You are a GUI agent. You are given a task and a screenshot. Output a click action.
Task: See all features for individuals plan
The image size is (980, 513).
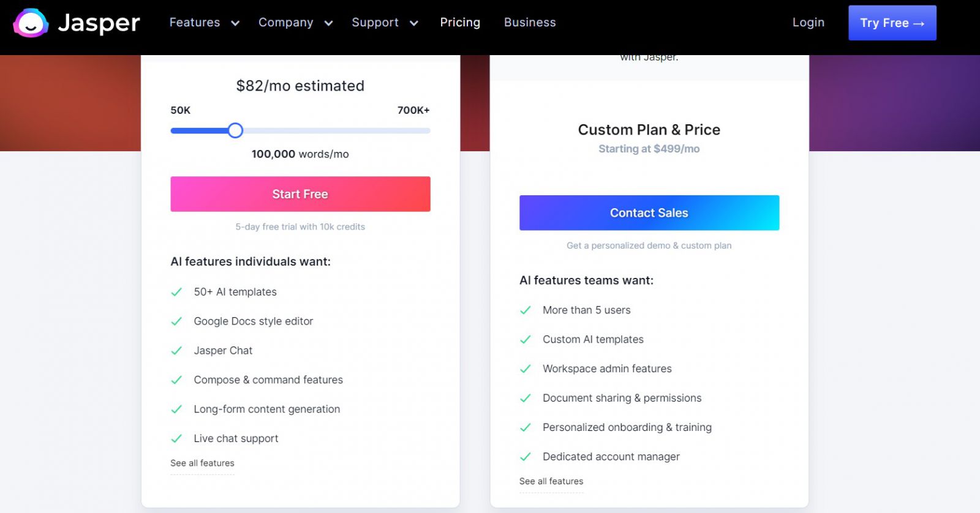[202, 463]
